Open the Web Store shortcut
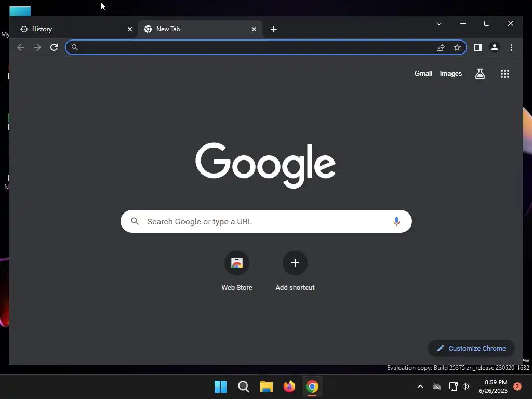The width and height of the screenshot is (532, 399). 237,271
